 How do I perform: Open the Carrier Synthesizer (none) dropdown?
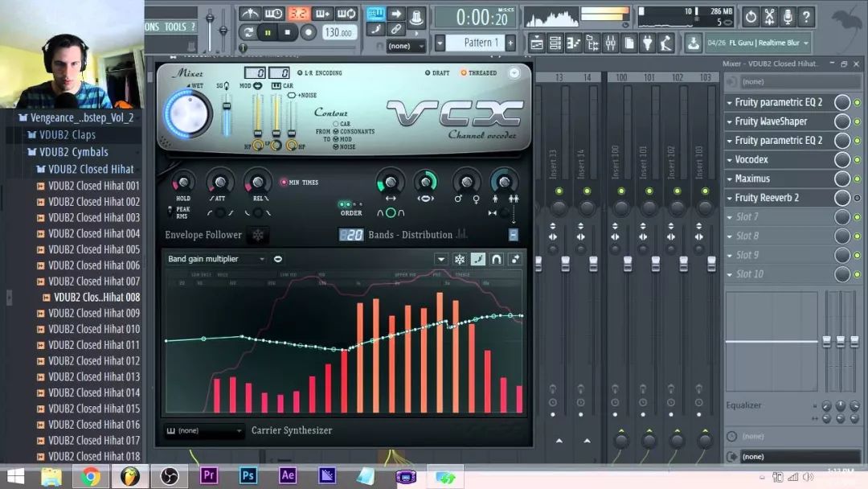point(204,431)
